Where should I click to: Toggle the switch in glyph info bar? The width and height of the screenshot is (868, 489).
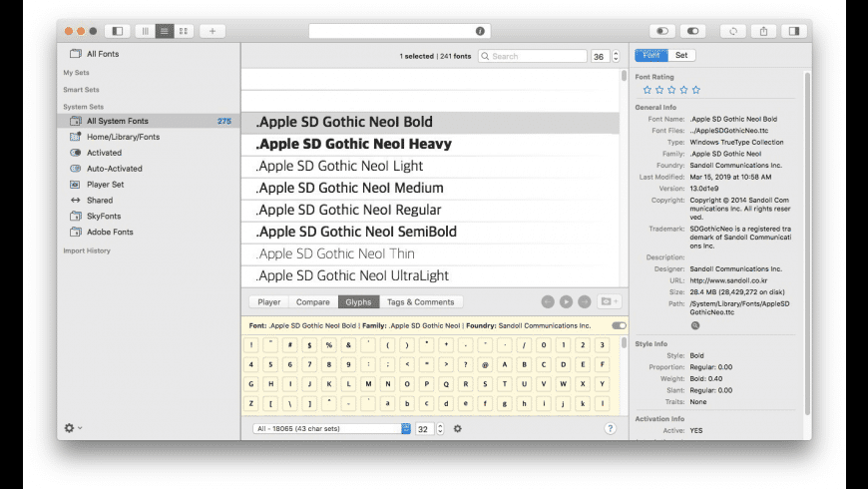619,325
